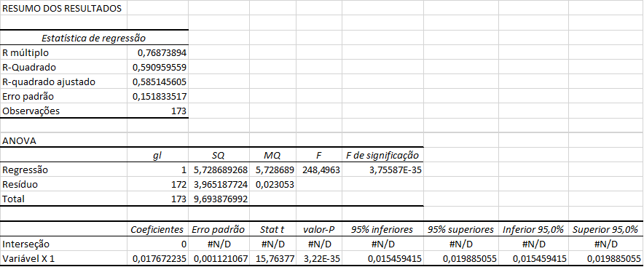
Task: Select the F de significação header cell
Action: pyautogui.click(x=382, y=156)
